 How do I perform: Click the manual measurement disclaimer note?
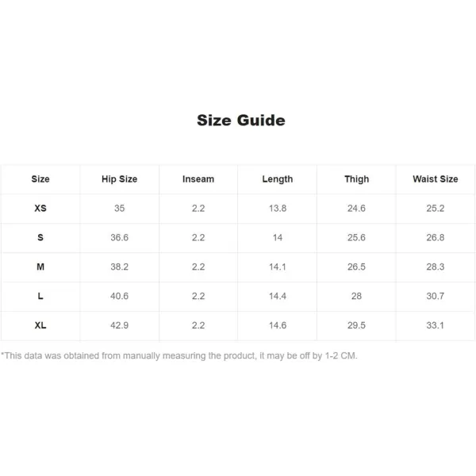[179, 355]
